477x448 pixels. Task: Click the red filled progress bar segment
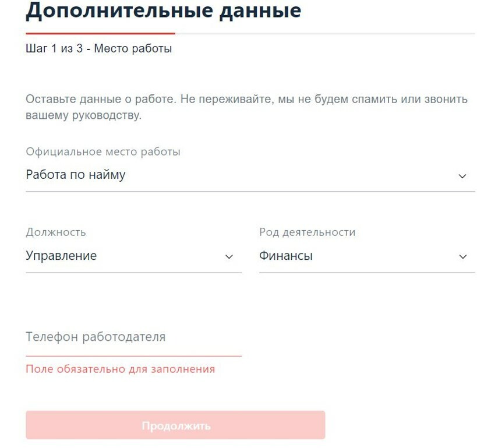tap(100, 34)
